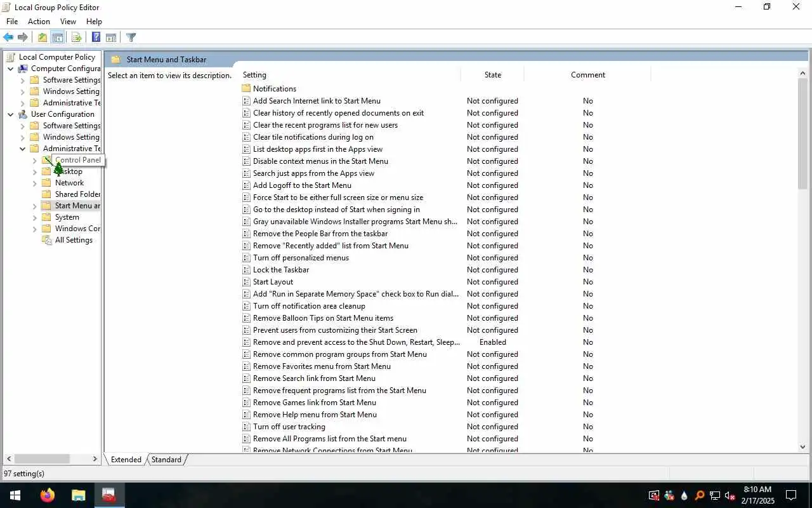The height and width of the screenshot is (508, 812).
Task: Expand Software Settings under Computer Configuration
Action: (23, 80)
